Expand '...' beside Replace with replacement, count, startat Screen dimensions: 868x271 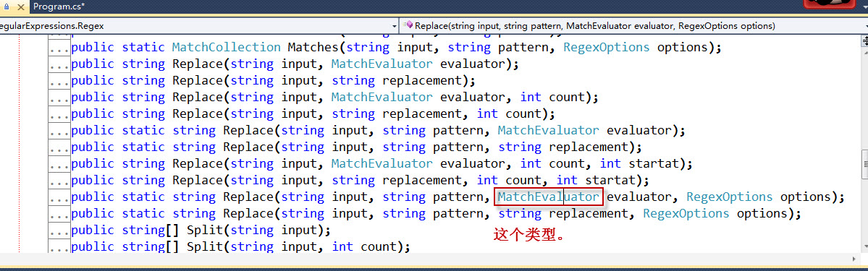[x=59, y=180]
